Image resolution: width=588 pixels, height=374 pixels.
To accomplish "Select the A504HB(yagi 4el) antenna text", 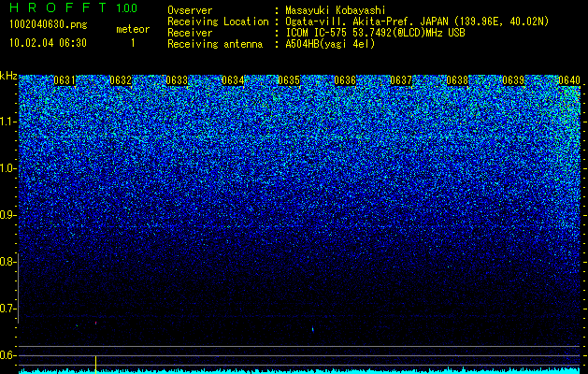I will click(x=330, y=44).
